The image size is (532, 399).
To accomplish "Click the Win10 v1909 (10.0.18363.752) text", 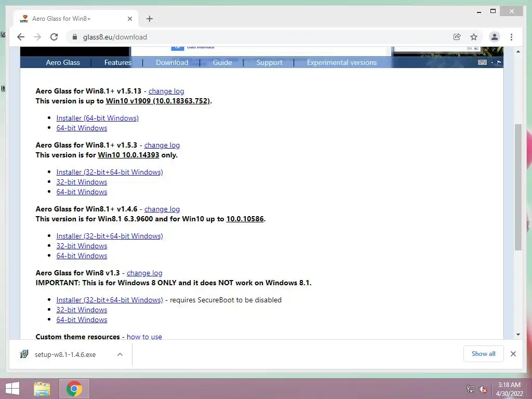I will point(158,101).
